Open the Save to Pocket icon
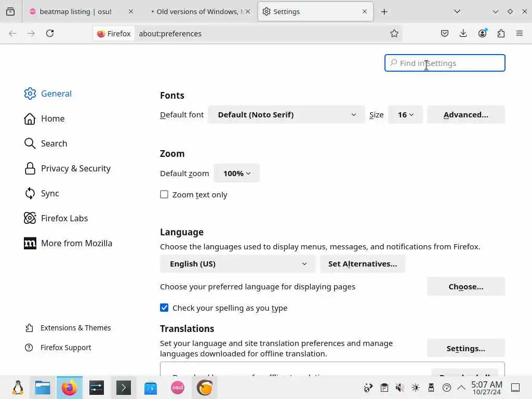 point(445,33)
